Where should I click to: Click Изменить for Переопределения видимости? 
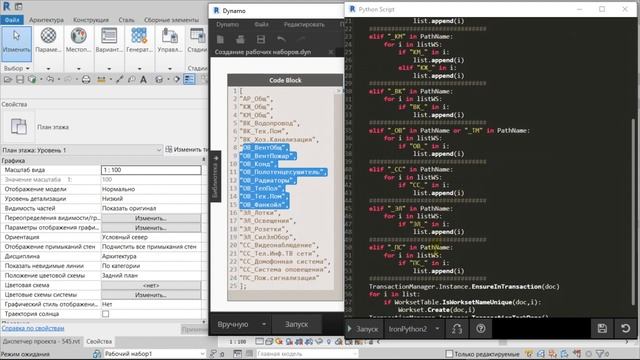[151, 218]
